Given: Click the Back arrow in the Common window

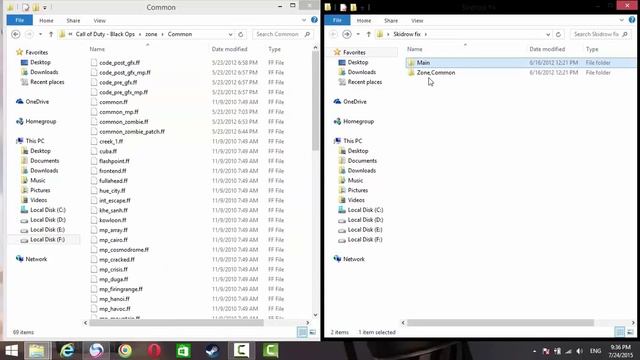Looking at the screenshot, I should pos(16,34).
